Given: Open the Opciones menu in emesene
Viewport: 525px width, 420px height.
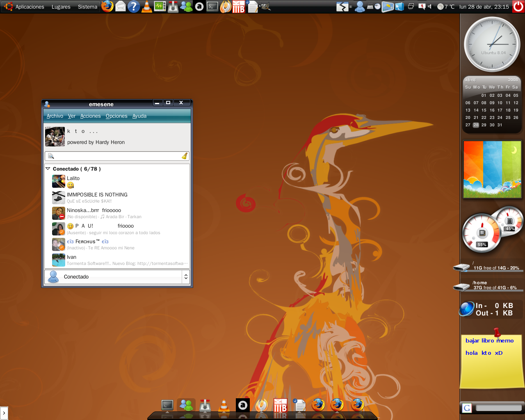Looking at the screenshot, I should pos(116,116).
